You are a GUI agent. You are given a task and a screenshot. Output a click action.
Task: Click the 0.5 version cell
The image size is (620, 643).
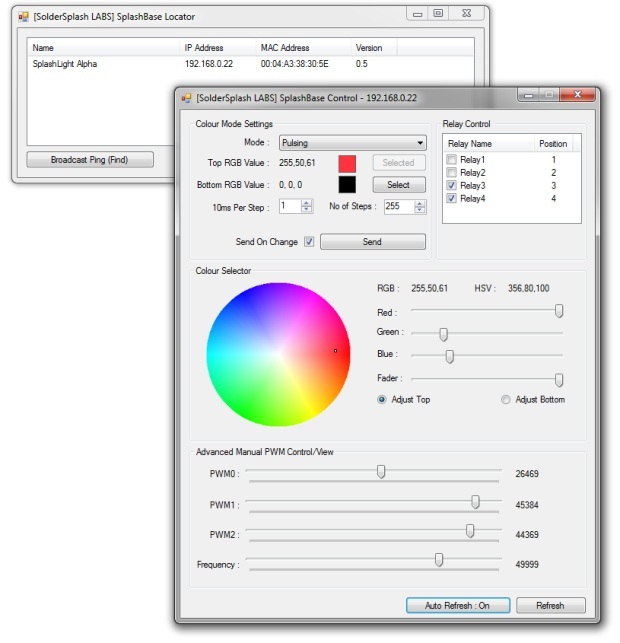tap(362, 64)
